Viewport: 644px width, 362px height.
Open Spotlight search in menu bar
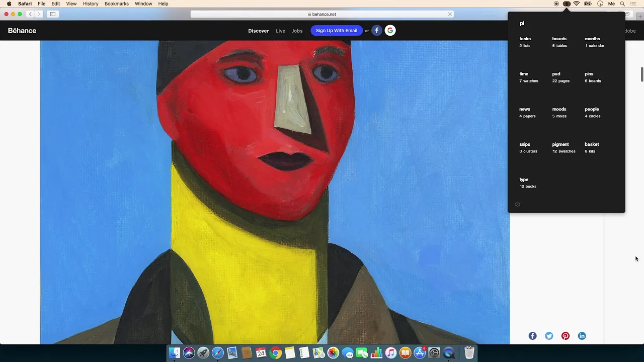(622, 4)
